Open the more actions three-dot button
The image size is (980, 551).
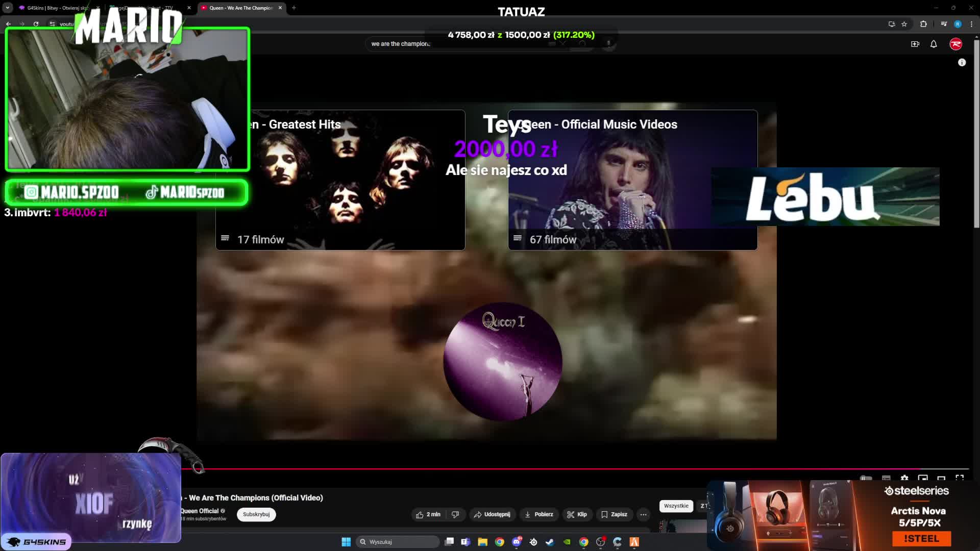644,514
